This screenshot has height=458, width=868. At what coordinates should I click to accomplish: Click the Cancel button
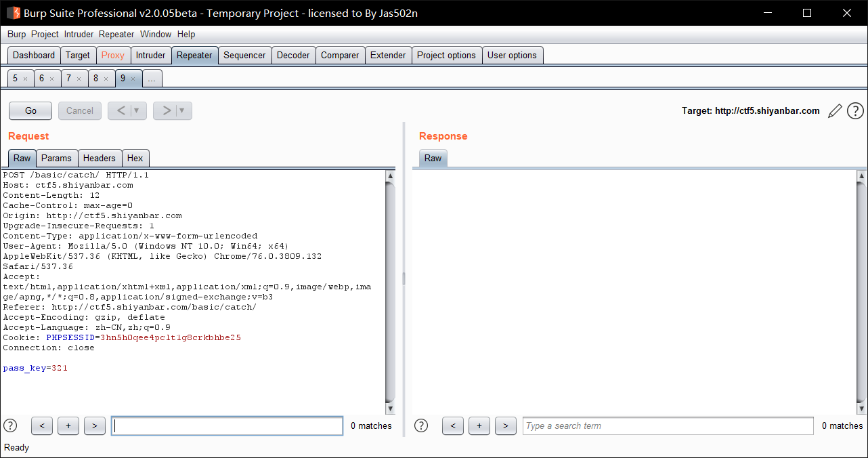coord(80,110)
